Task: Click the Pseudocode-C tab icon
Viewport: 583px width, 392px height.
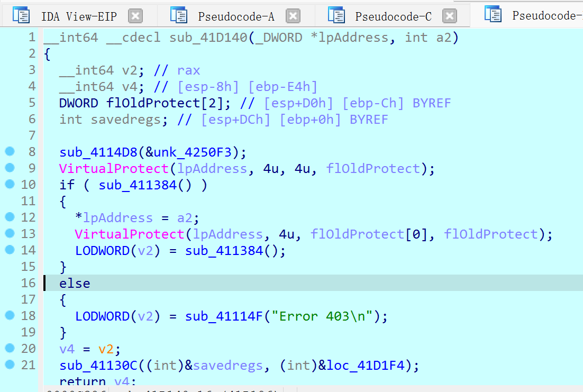Action: [x=336, y=15]
